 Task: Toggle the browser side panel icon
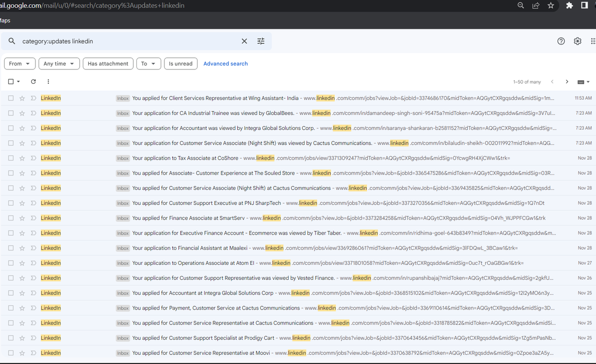584,6
